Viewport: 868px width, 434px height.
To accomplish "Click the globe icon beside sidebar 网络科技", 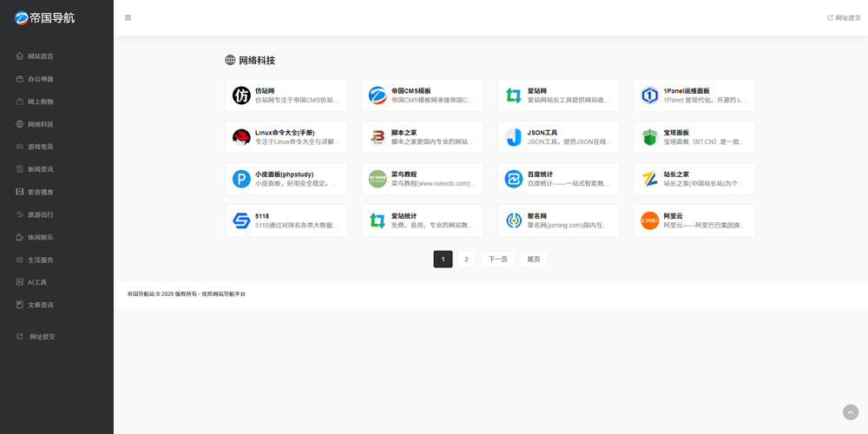I will (x=20, y=124).
